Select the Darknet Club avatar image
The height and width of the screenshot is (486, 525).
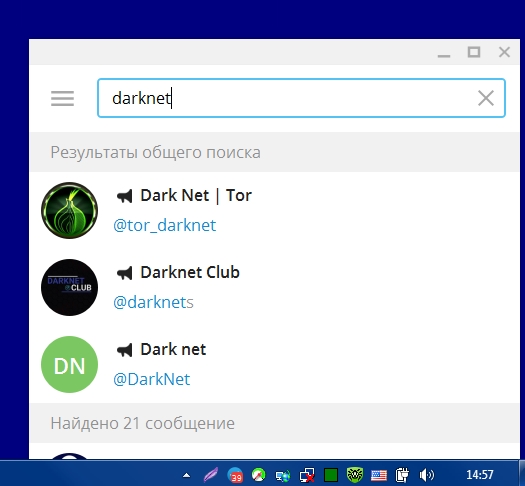[x=69, y=287]
